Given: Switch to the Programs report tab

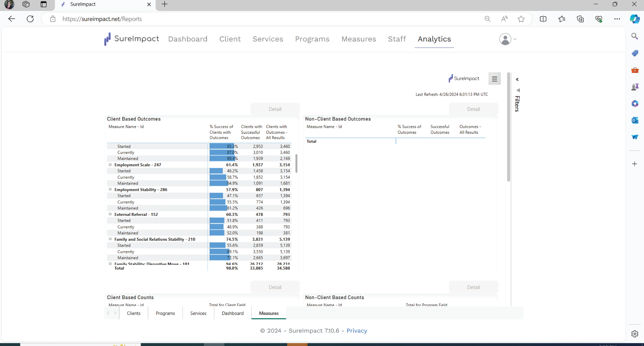Looking at the screenshot, I should [x=165, y=313].
